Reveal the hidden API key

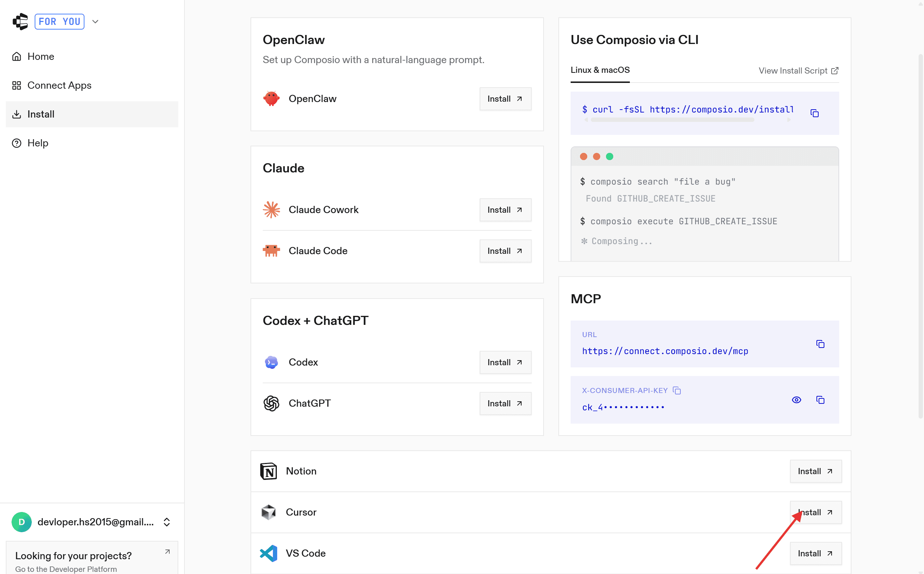point(796,400)
